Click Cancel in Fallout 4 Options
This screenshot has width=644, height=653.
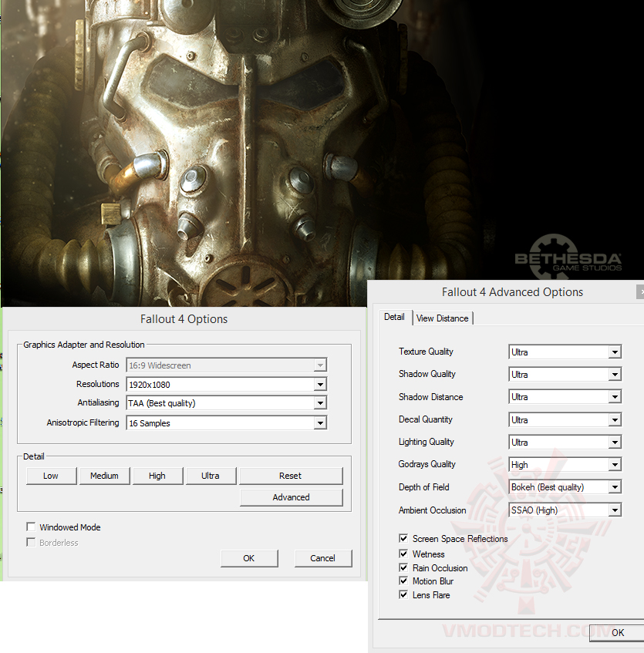[323, 558]
